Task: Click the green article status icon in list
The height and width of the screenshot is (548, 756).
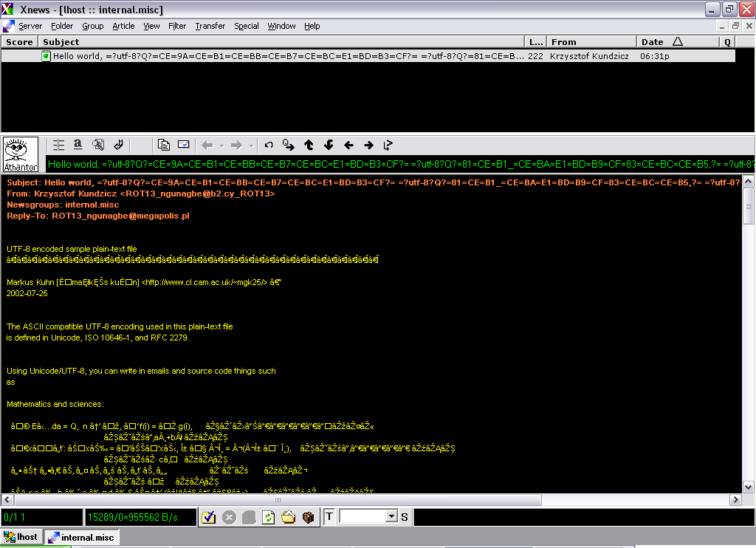Action: click(x=46, y=56)
